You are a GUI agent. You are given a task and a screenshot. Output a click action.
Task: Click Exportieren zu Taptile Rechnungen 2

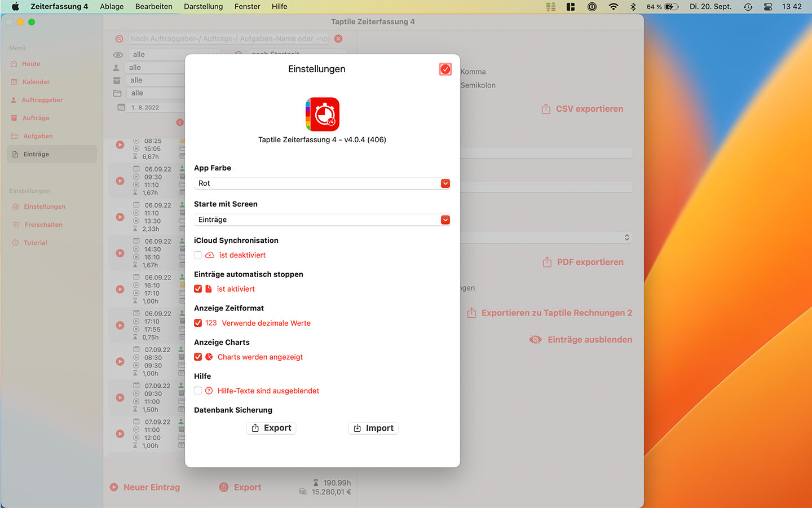pos(550,313)
